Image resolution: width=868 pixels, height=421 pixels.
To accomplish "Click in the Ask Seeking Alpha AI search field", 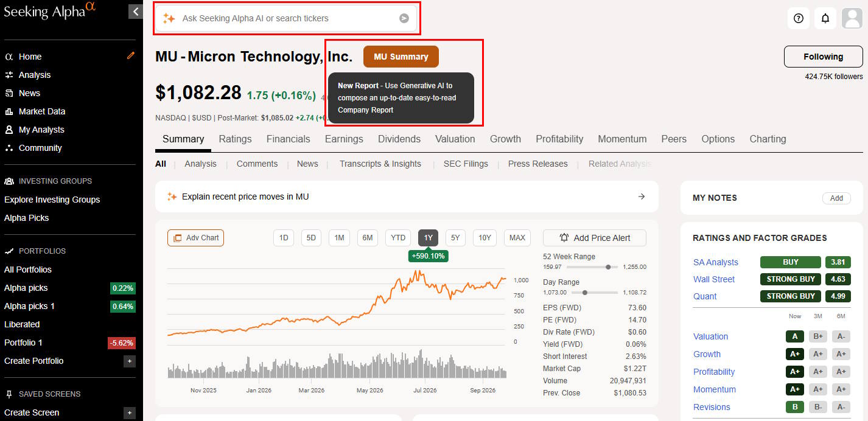I will point(286,18).
